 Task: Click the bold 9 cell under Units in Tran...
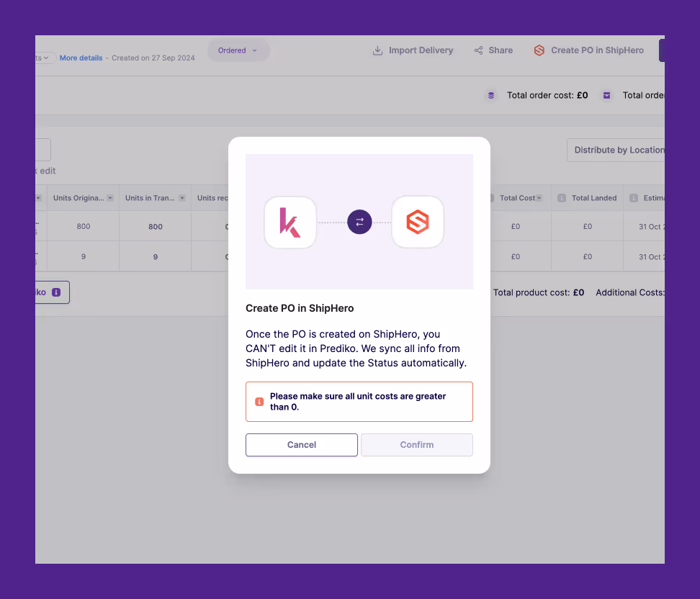pos(156,256)
